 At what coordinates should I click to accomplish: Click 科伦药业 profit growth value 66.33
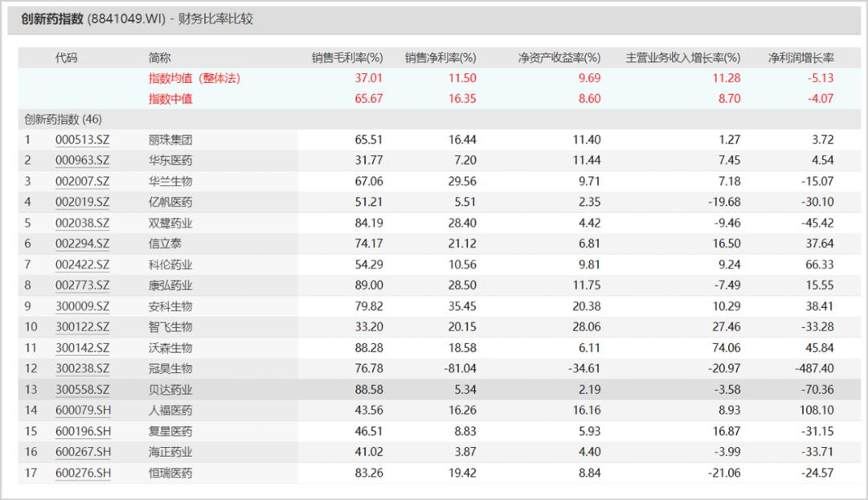819,264
